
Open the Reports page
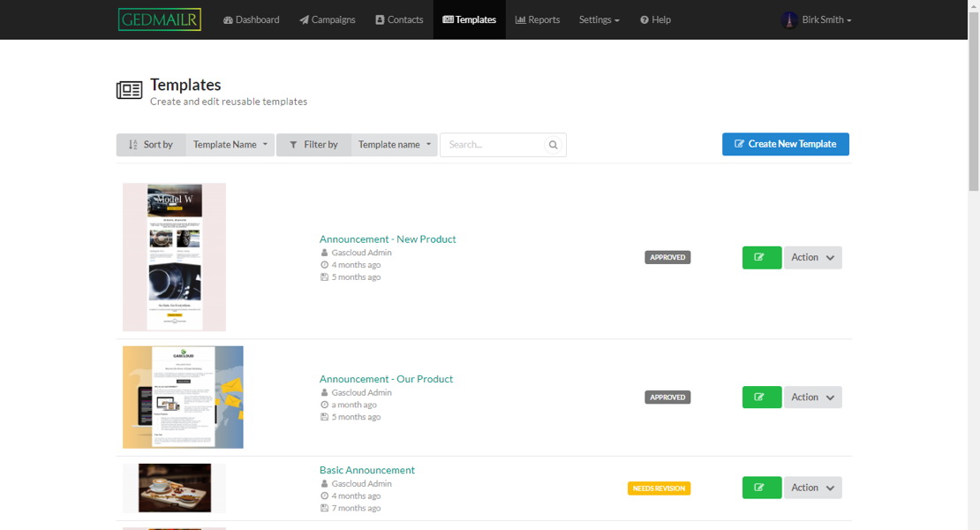(537, 19)
